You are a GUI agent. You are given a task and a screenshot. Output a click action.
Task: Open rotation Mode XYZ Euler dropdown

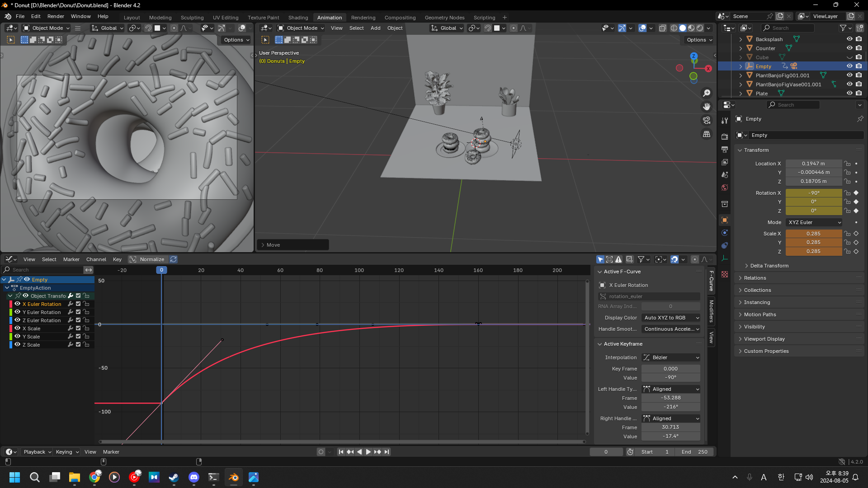pos(814,222)
